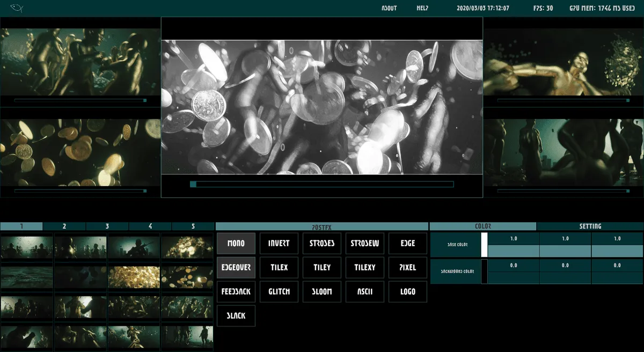Image resolution: width=644 pixels, height=352 pixels.
Task: Select the COLOR tab
Action: (x=483, y=226)
